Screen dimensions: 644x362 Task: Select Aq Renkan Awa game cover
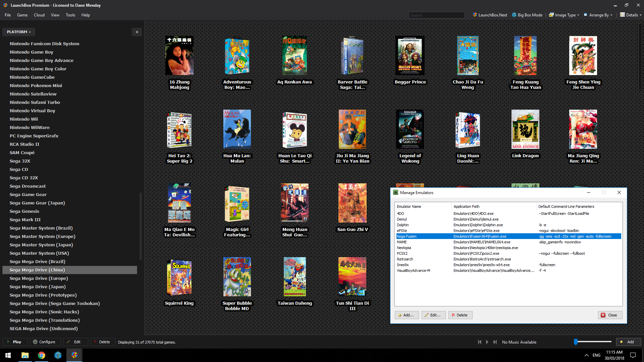(x=295, y=55)
